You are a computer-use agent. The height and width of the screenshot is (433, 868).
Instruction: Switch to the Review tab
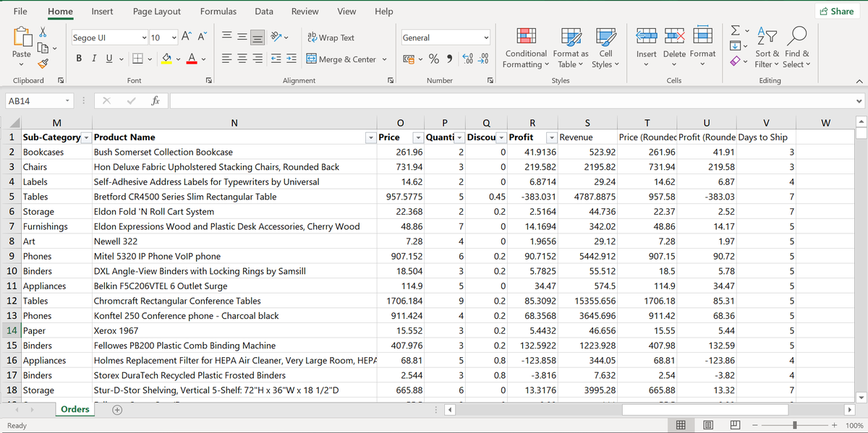[305, 11]
